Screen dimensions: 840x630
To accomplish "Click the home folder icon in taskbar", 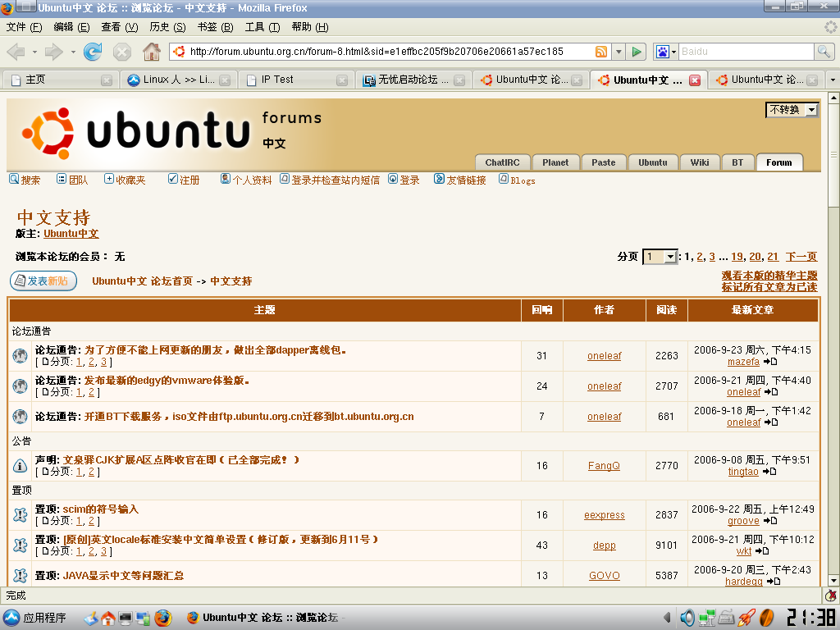I will (107, 619).
